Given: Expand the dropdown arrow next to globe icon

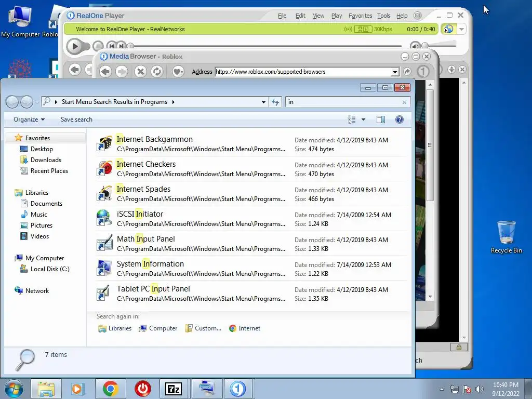Looking at the screenshot, I should point(461,29).
